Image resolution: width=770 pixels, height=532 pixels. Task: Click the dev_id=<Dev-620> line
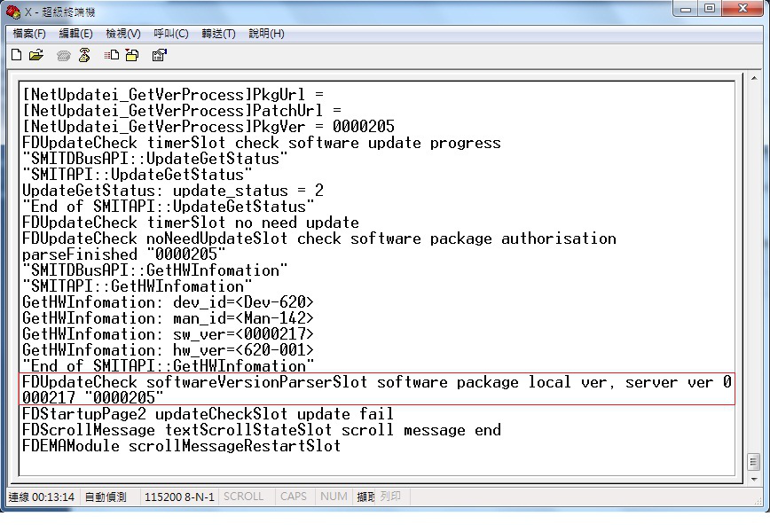point(168,302)
